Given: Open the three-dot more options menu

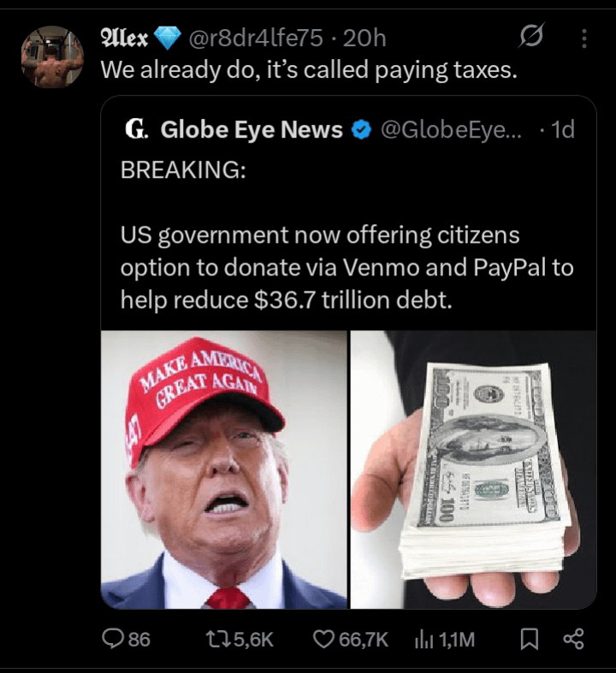Looking at the screenshot, I should tap(583, 38).
